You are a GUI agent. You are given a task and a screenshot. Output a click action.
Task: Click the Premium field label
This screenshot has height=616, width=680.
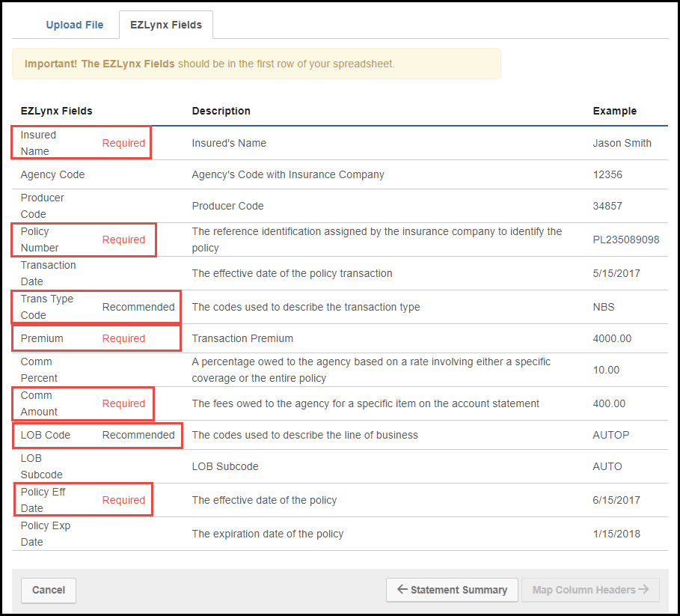click(x=42, y=338)
